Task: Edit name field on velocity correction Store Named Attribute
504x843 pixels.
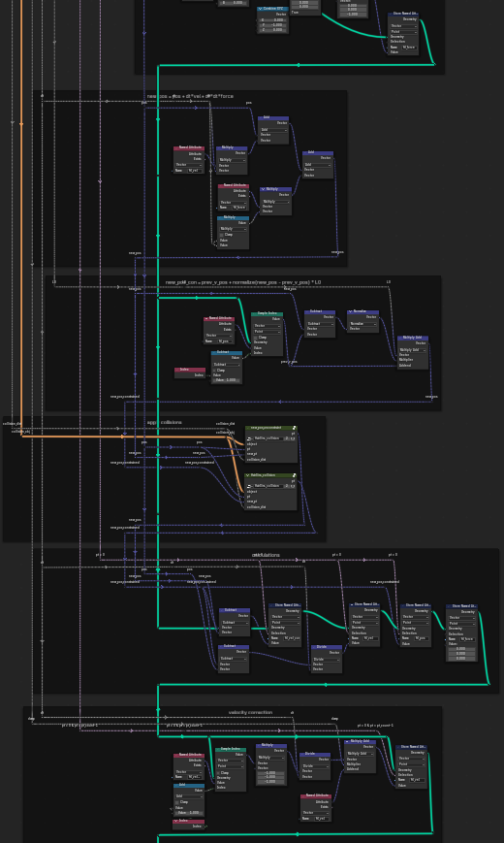Action: 417,780
